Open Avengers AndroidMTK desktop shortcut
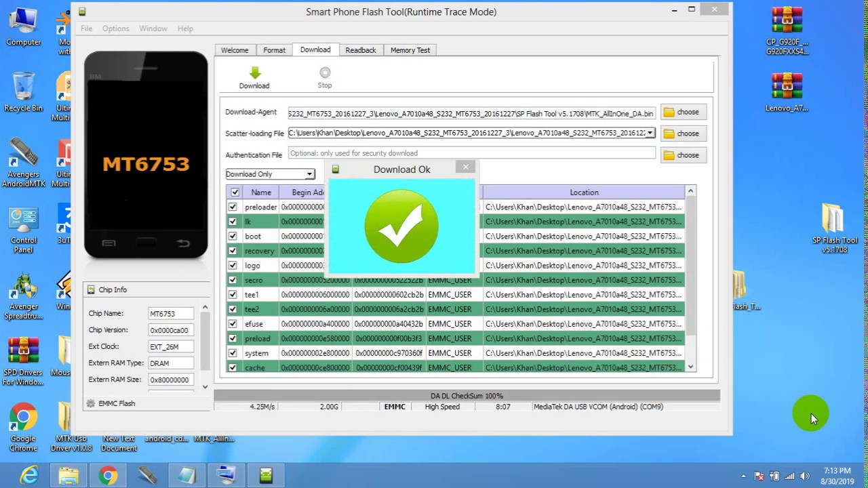 pyautogui.click(x=23, y=163)
